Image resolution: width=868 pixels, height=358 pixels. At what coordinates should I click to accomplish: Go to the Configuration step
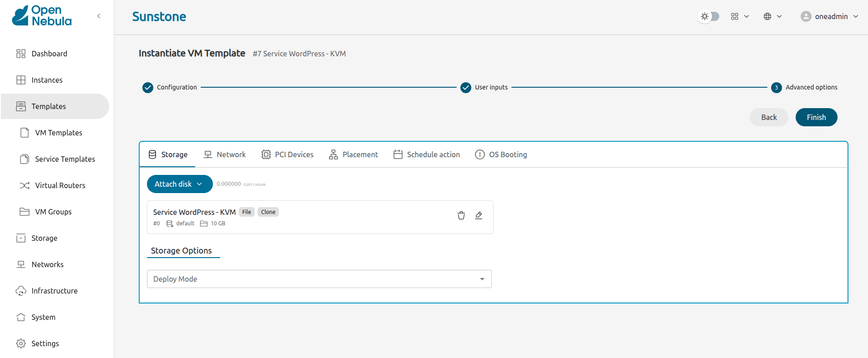click(170, 87)
